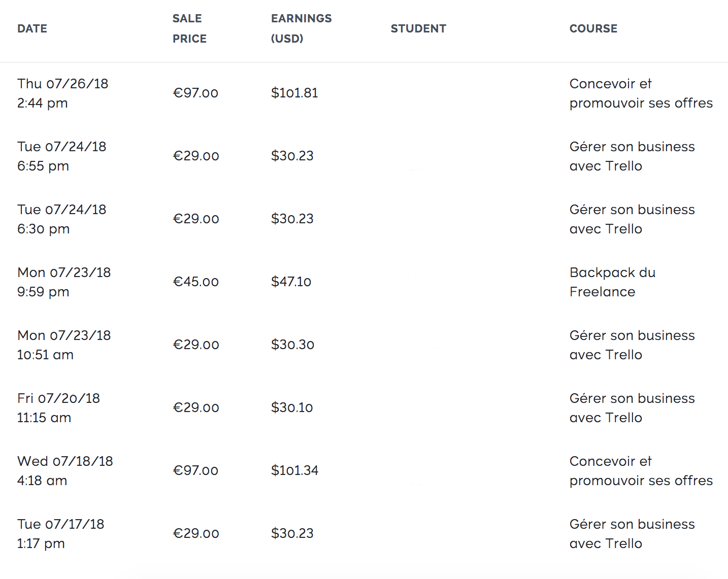Click the EARNINGS (USD) column header
This screenshot has width=728, height=579.
click(x=301, y=28)
